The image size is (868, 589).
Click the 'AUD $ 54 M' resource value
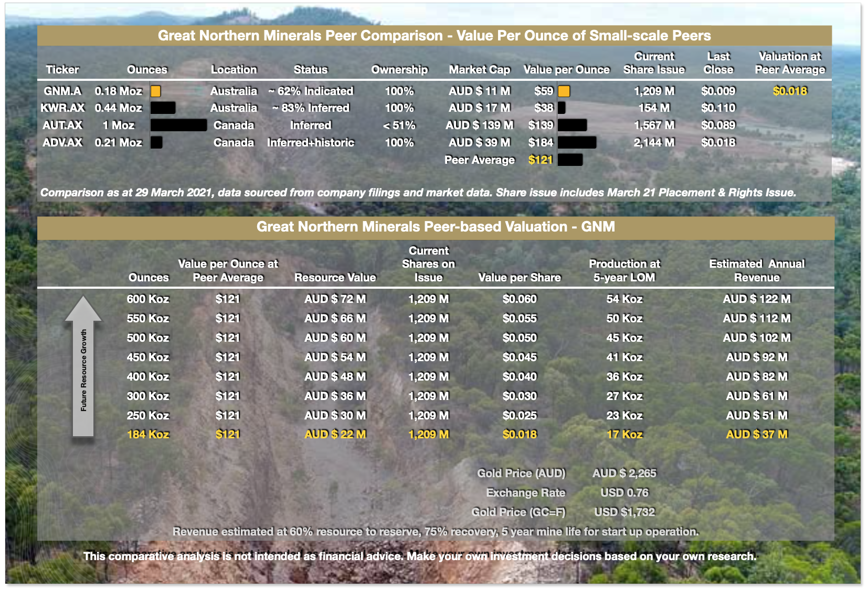pyautogui.click(x=335, y=357)
